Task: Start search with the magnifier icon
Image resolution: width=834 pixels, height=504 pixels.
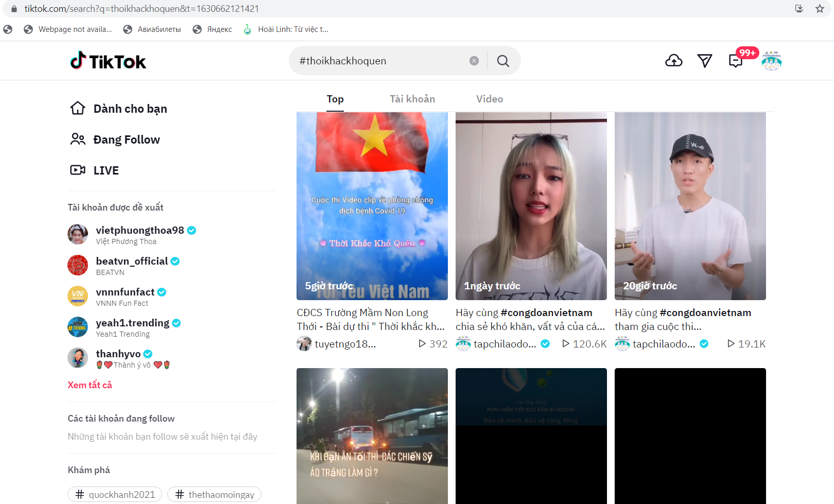Action: 503,60
